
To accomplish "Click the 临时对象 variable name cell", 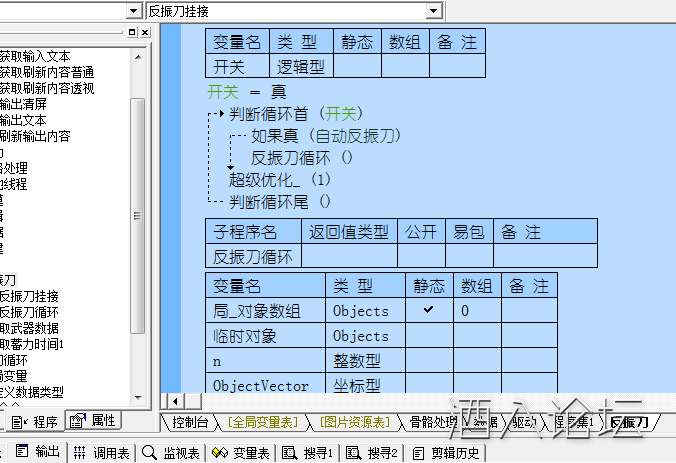I will click(266, 335).
